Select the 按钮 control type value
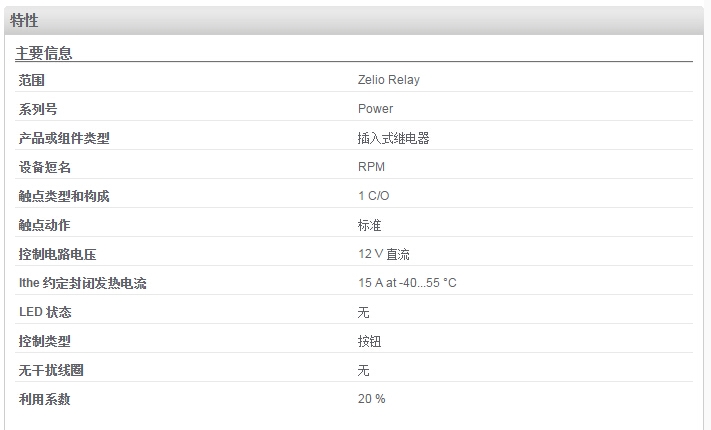This screenshot has width=711, height=430. [369, 342]
